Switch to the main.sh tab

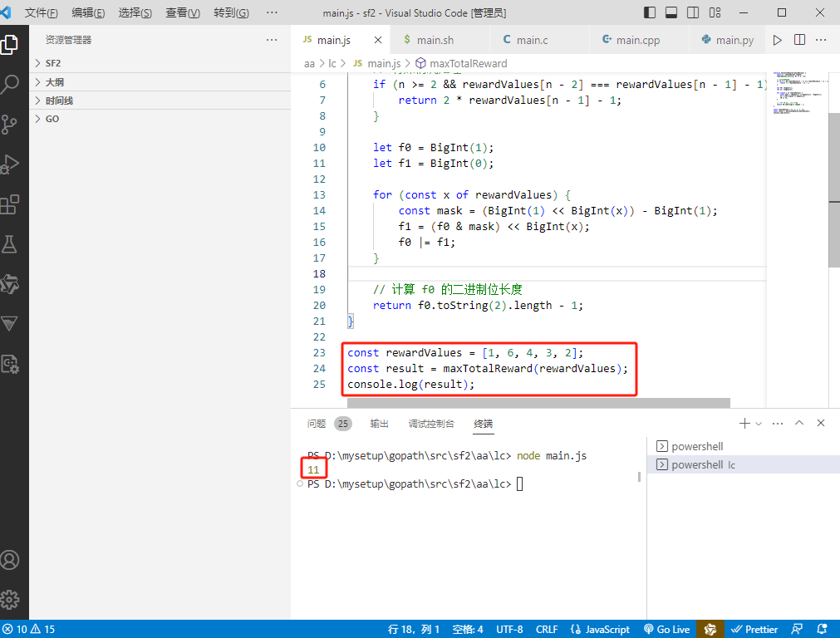click(x=440, y=40)
